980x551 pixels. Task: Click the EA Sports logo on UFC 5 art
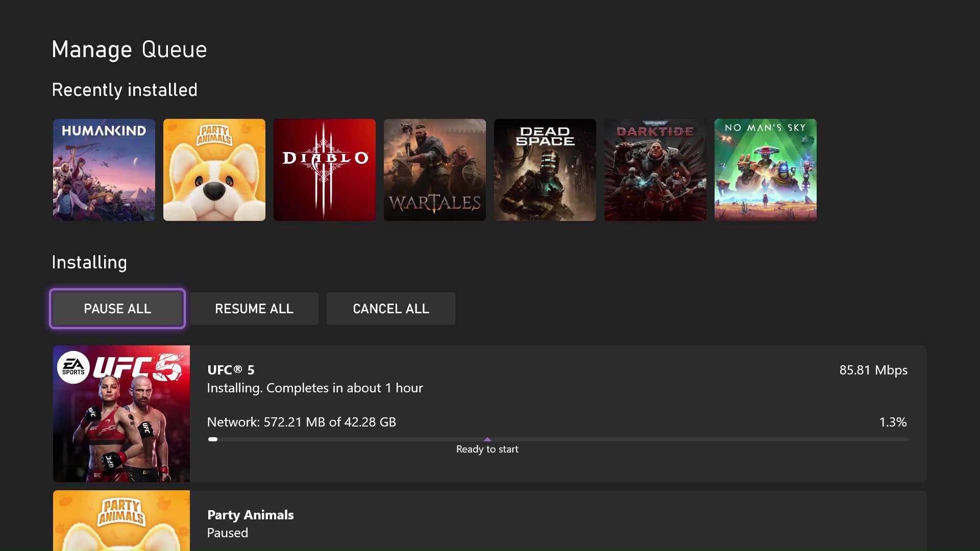(x=73, y=367)
